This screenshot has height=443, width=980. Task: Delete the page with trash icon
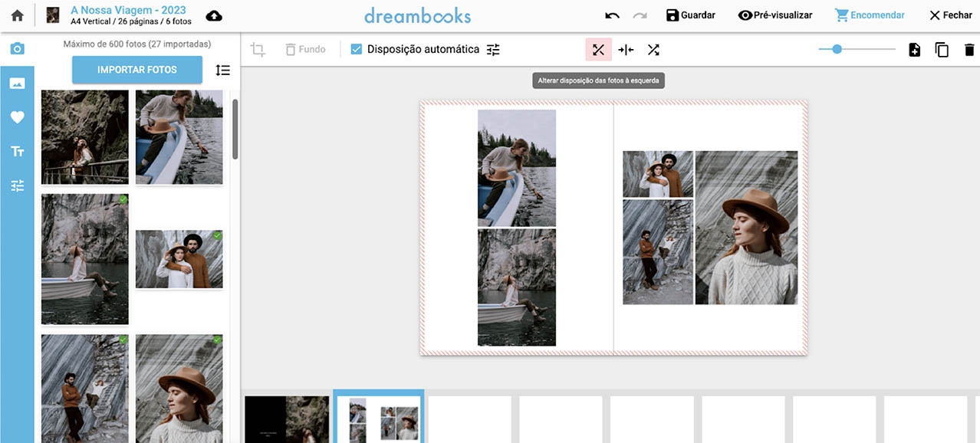point(969,50)
